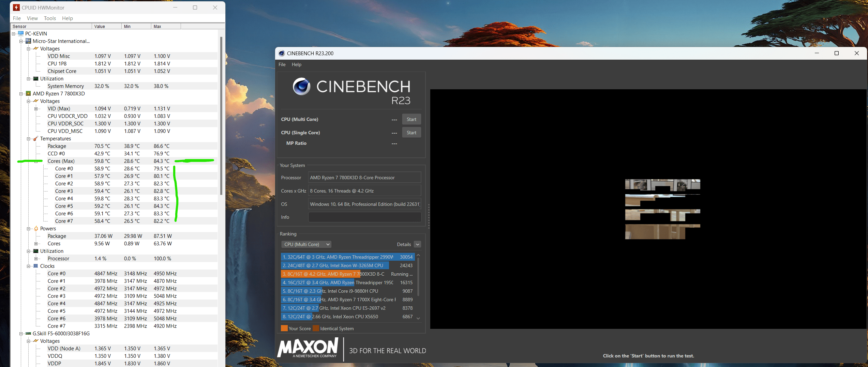Click the Cinebench logo sphere

tap(301, 86)
